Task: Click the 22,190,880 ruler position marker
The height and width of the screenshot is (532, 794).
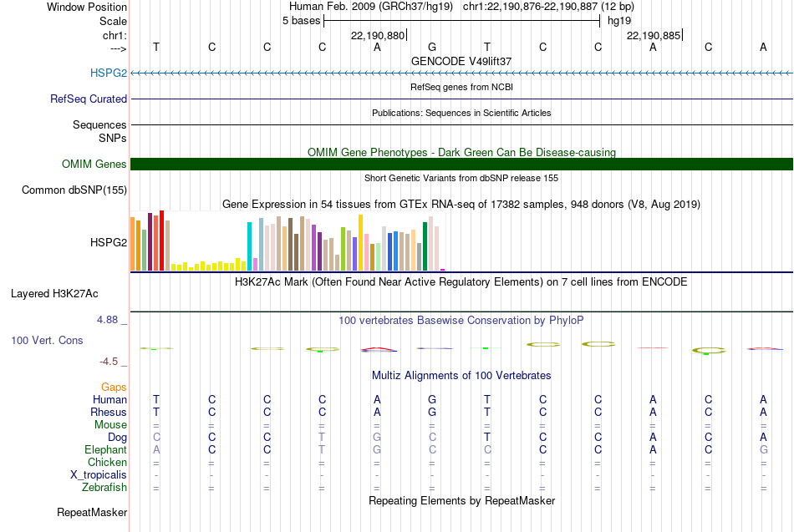Action: 379,35
